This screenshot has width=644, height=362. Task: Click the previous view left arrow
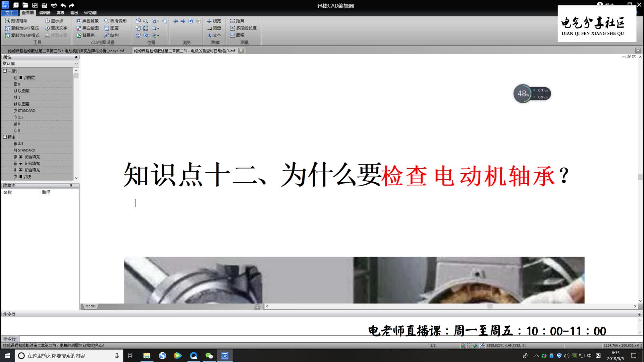click(x=175, y=21)
